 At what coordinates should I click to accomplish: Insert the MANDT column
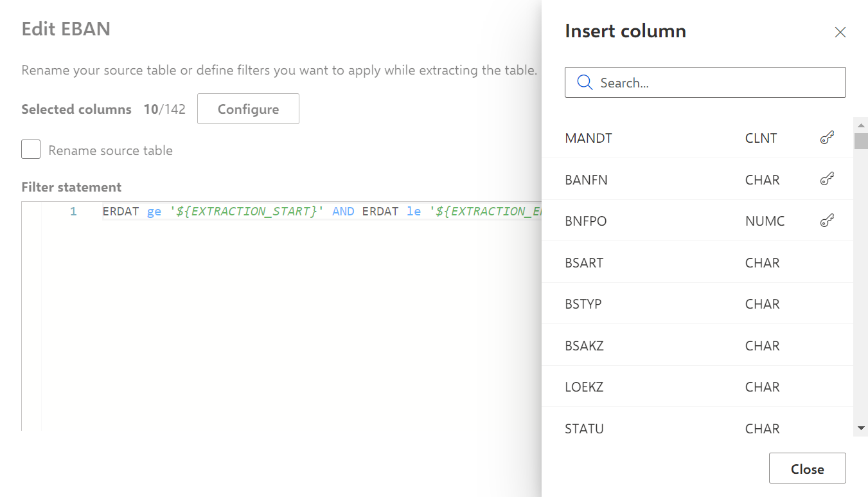pos(698,138)
